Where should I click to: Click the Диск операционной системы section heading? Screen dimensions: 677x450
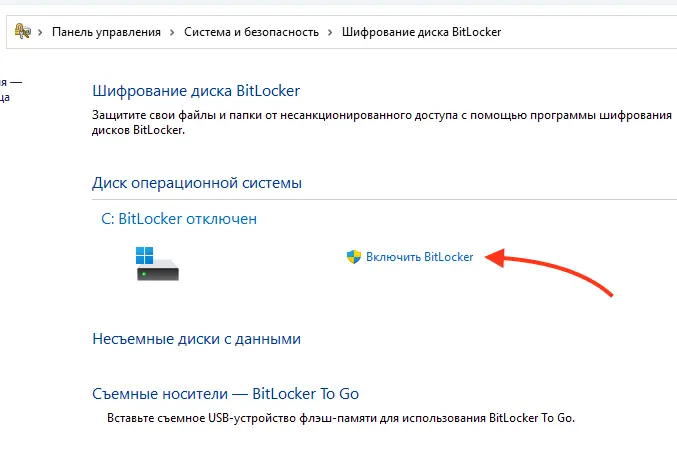pos(197,183)
